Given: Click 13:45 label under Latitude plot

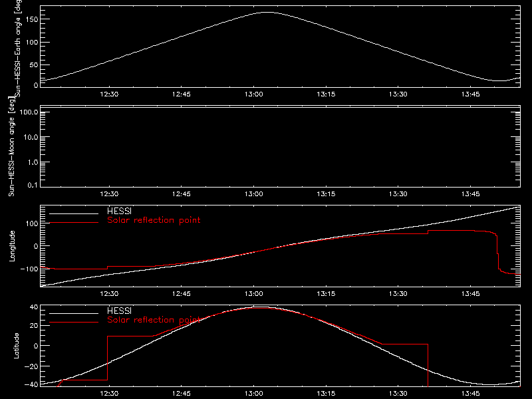Looking at the screenshot, I should point(471,394).
